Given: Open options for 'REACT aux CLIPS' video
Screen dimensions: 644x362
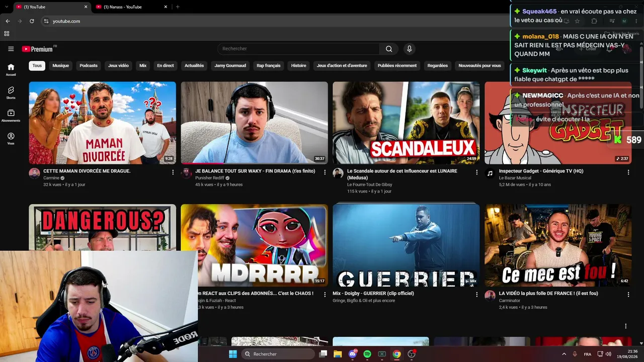Looking at the screenshot, I should coord(325,295).
